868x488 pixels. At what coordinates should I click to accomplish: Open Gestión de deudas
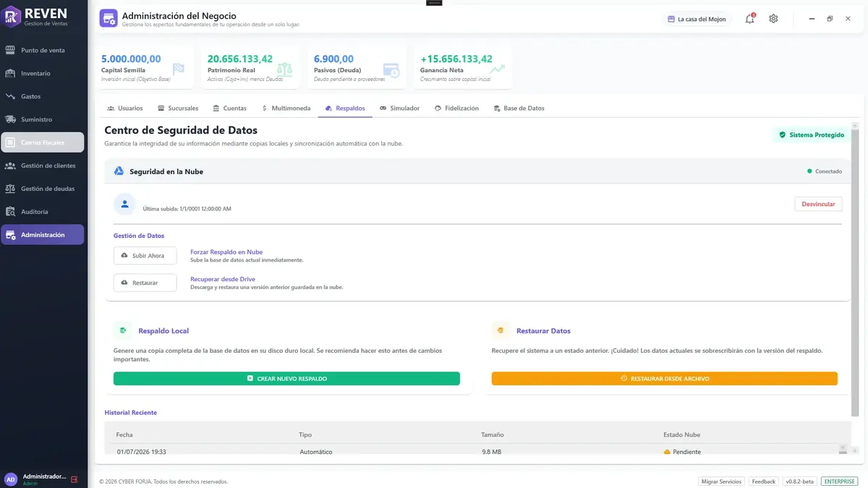click(43, 189)
